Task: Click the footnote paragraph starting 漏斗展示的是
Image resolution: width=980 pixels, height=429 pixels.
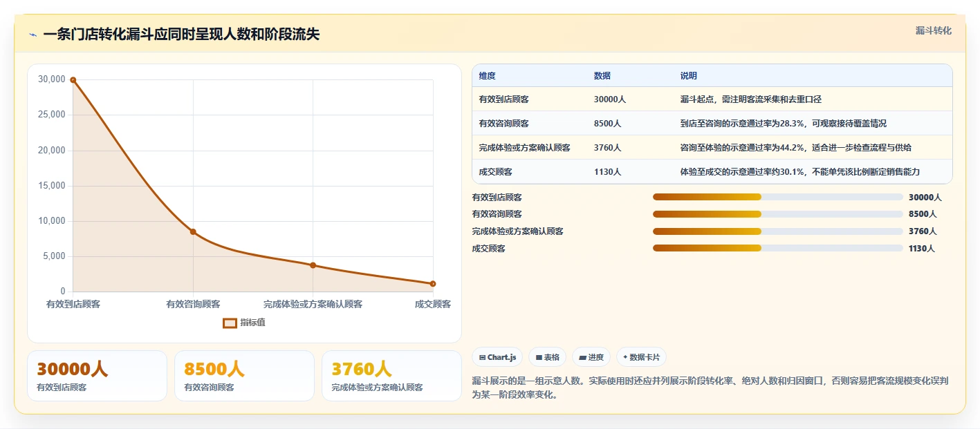Action: (712, 388)
